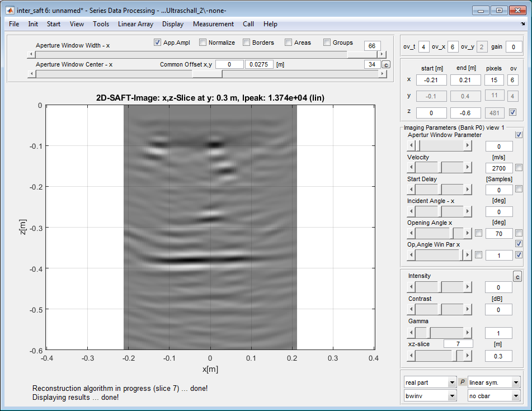
Task: Click the P button beside real part
Action: click(462, 382)
